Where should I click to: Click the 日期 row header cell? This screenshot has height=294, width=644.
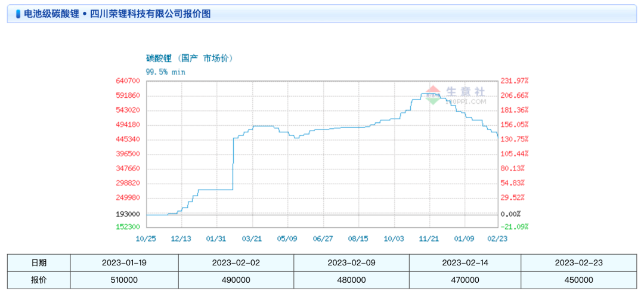tap(39, 262)
